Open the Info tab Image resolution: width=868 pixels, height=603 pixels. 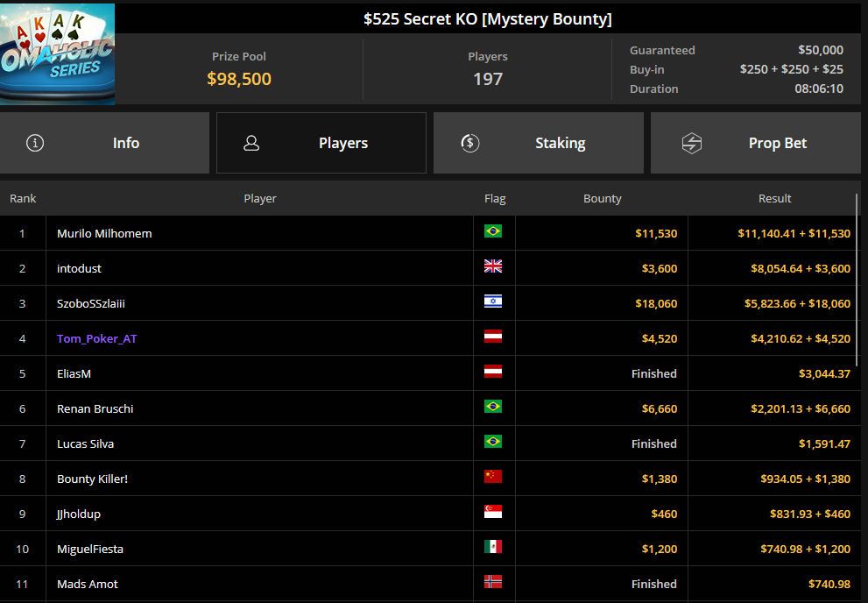pos(104,143)
